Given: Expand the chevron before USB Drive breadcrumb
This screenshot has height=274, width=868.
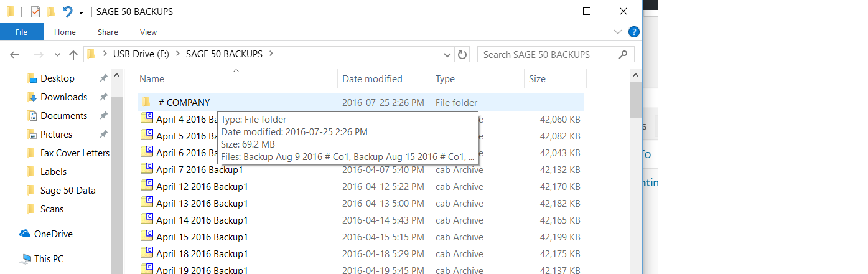Looking at the screenshot, I should click(105, 54).
